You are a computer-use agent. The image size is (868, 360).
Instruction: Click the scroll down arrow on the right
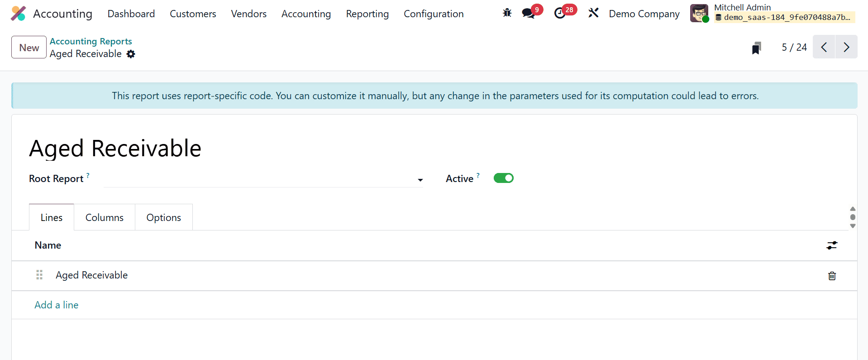[853, 226]
